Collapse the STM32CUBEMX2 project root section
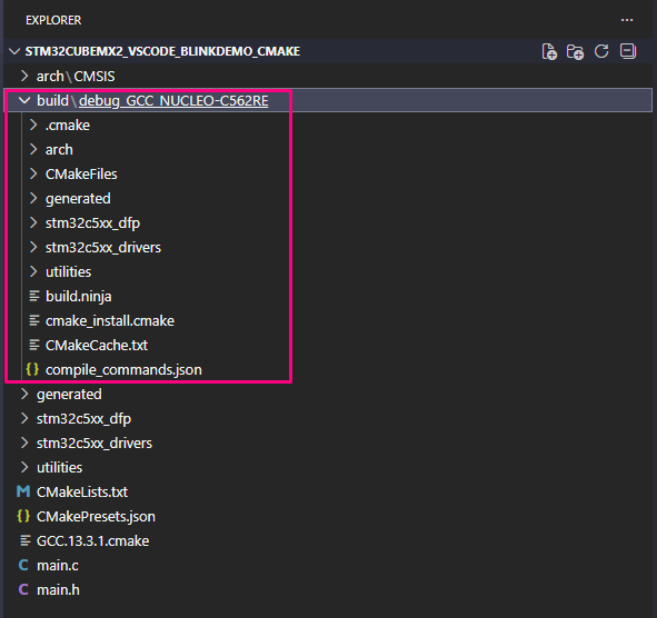 tap(13, 52)
